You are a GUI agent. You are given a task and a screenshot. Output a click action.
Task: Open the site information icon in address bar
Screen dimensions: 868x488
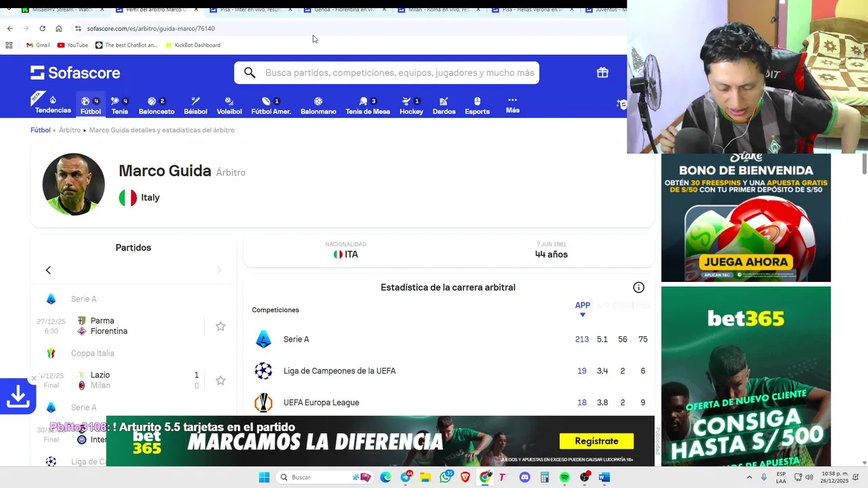pos(78,28)
